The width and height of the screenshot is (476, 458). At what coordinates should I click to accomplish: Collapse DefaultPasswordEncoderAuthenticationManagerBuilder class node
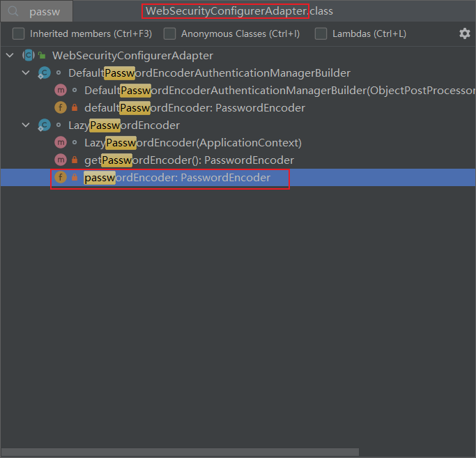click(26, 72)
